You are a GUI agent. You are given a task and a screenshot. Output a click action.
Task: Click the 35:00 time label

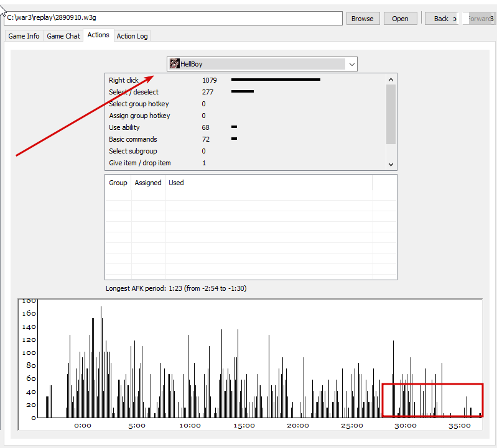pyautogui.click(x=459, y=426)
